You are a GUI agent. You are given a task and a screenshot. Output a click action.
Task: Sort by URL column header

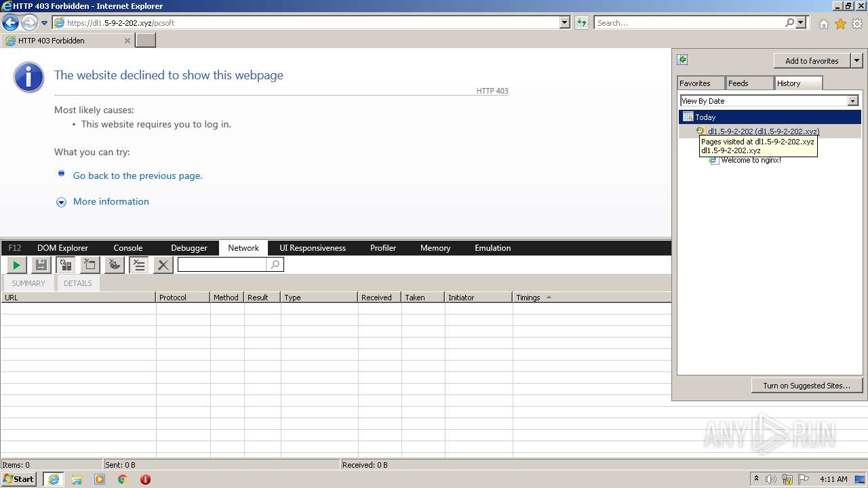[x=78, y=298]
